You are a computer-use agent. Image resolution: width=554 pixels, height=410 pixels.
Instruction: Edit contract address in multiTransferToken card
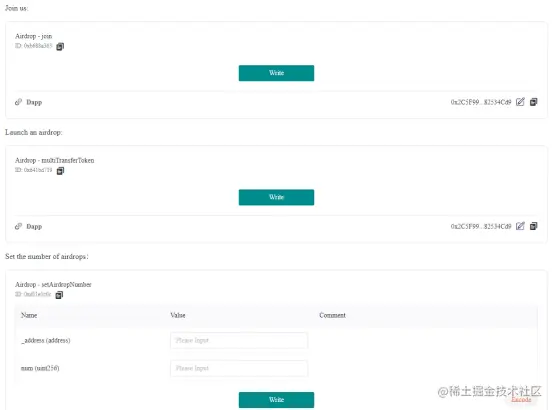(x=520, y=226)
